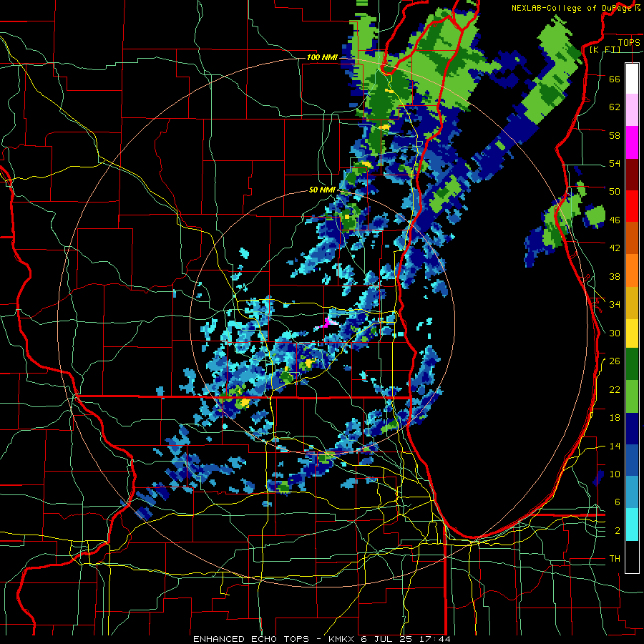
Task: Click the 42 value on the scale
Action: [x=615, y=248]
